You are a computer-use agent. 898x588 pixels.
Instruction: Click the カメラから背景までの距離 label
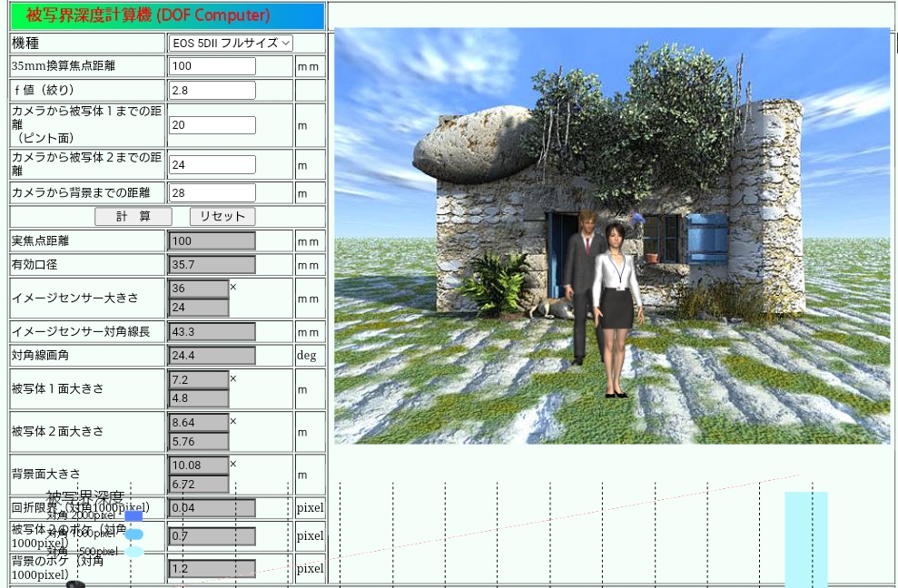(x=81, y=192)
